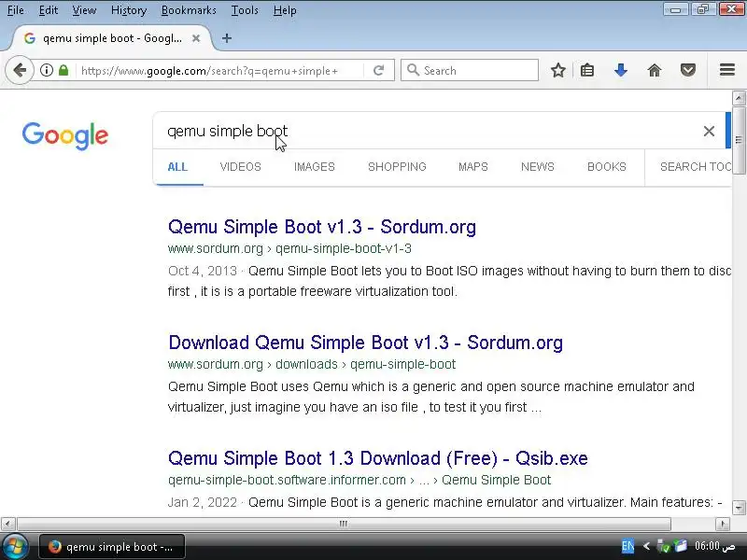Screen dimensions: 747x560
Task: Click the Google logo
Action: click(x=65, y=135)
